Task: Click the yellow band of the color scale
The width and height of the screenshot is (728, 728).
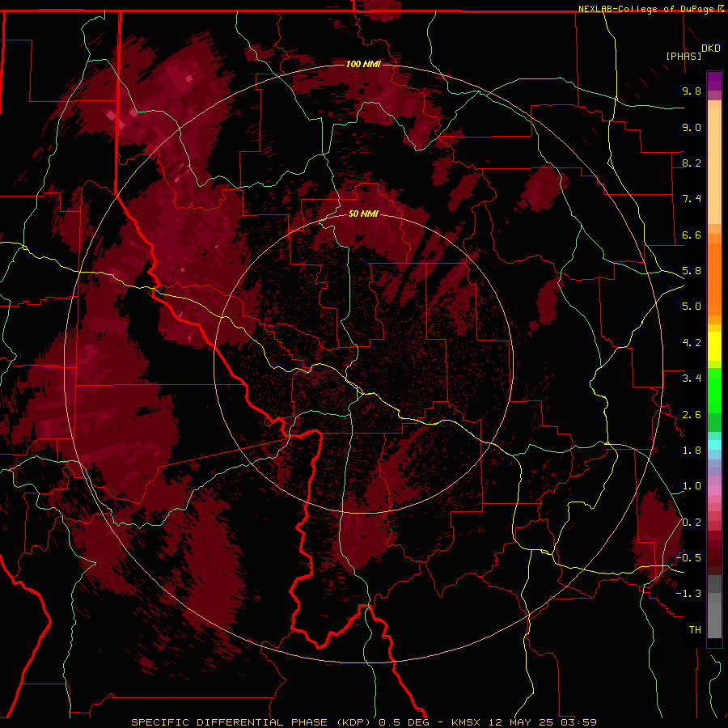Action: point(714,346)
